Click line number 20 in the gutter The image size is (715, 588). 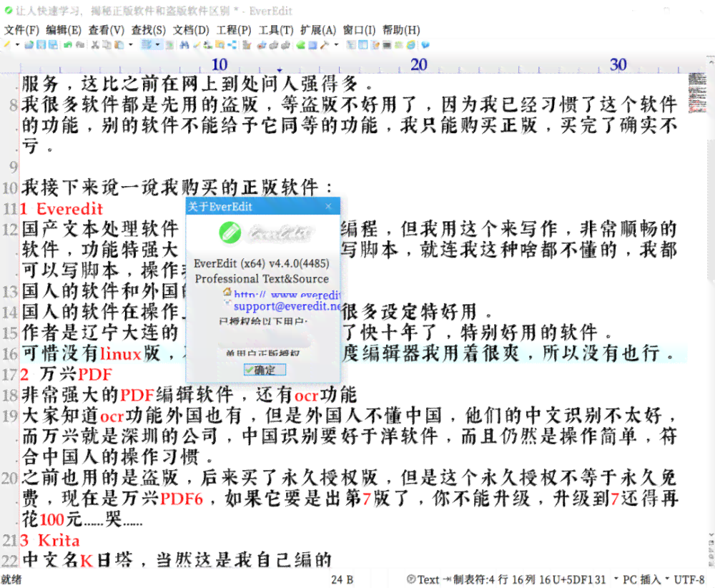9,478
